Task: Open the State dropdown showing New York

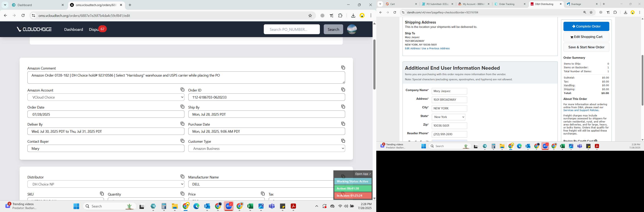Action: click(x=448, y=117)
